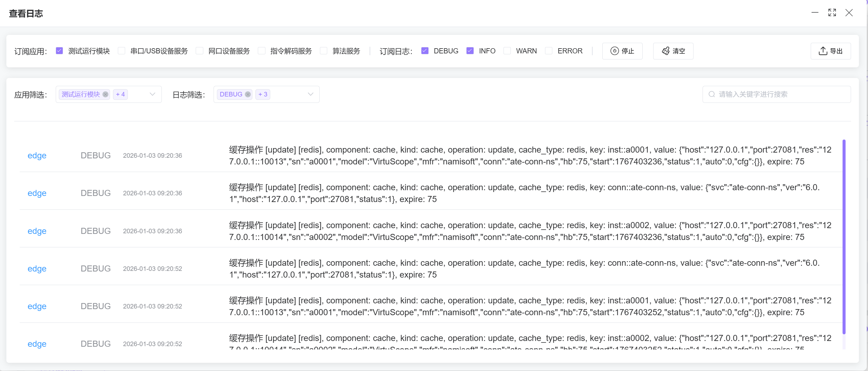
Task: Click edge in the first 09:20:36 row
Action: 37,156
